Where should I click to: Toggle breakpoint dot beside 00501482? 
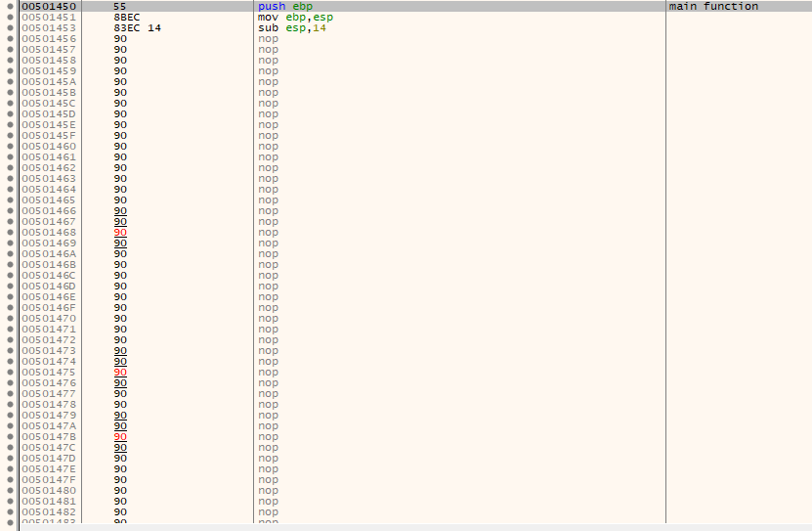[10, 511]
